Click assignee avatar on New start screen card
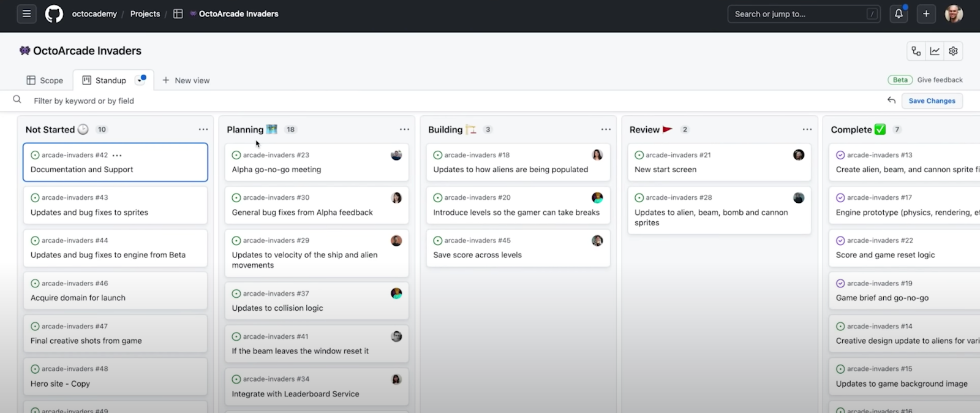The height and width of the screenshot is (413, 980). [799, 155]
